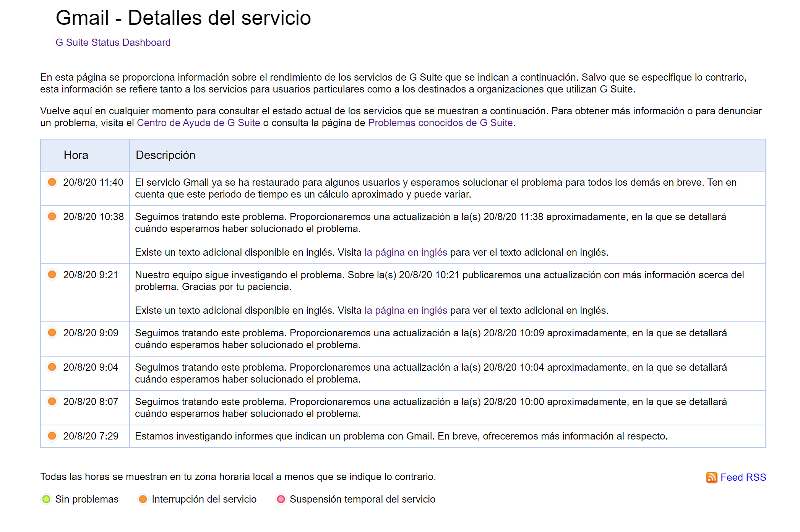Click the timestamp '20/8/20 11:40'
The height and width of the screenshot is (532, 800).
93,182
